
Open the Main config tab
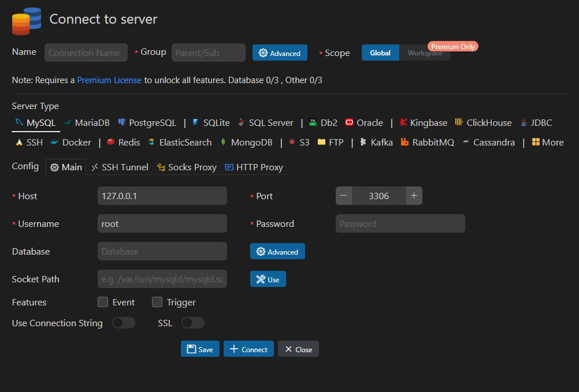(x=66, y=167)
